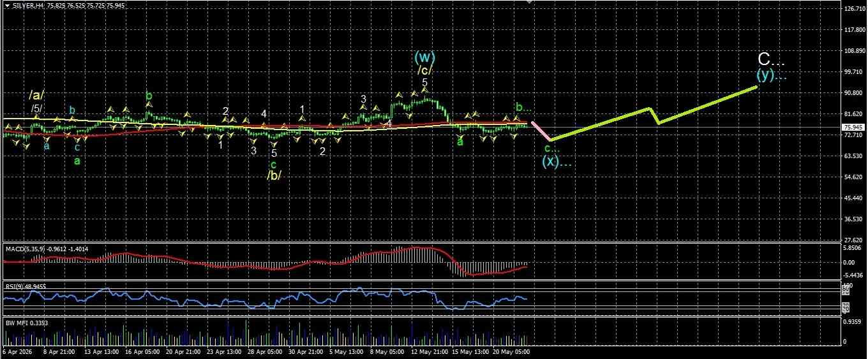The width and height of the screenshot is (868, 359).
Task: Click the 8 May 05:00 date label
Action: point(386,351)
